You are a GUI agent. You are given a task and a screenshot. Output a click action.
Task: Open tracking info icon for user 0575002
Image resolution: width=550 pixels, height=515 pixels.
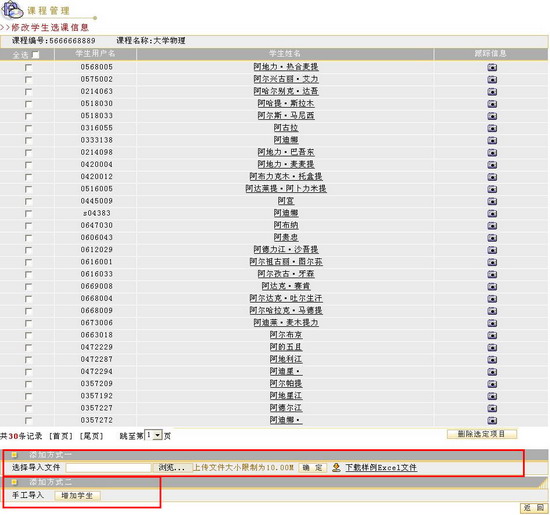pyautogui.click(x=492, y=80)
